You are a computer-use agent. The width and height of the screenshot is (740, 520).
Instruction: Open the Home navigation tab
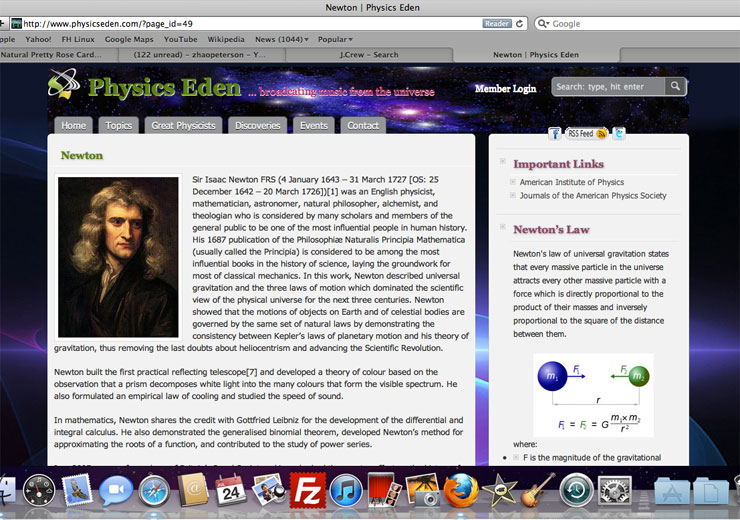coord(74,126)
